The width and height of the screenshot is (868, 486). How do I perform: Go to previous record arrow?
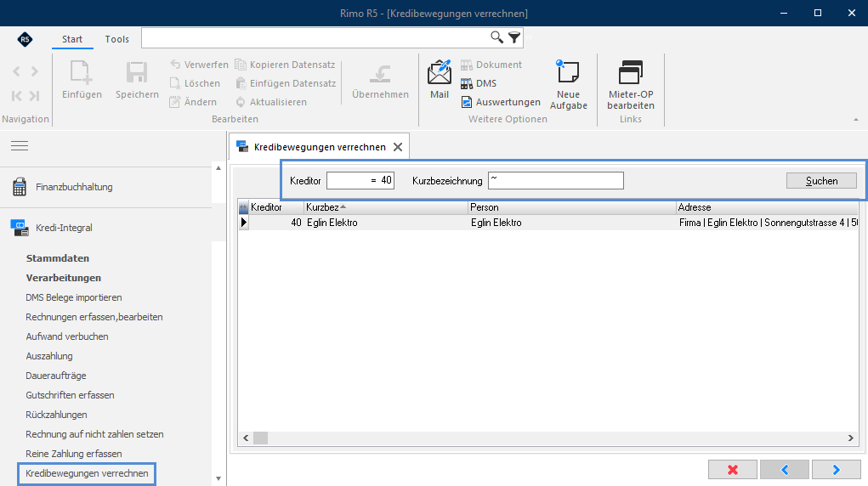point(17,71)
